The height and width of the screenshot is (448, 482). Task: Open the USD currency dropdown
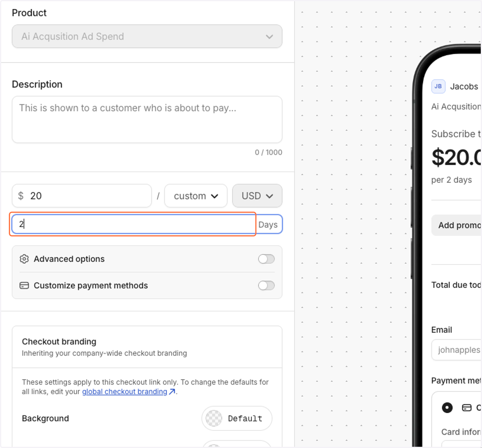(x=257, y=196)
